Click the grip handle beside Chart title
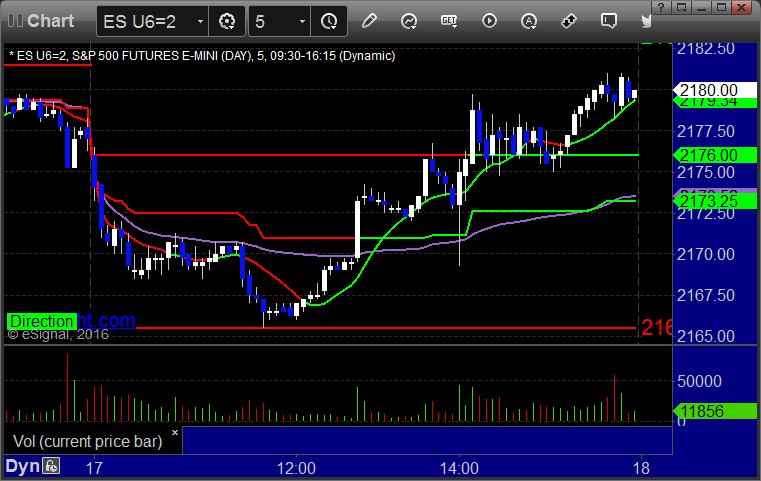This screenshot has height=481, width=761. (x=15, y=21)
